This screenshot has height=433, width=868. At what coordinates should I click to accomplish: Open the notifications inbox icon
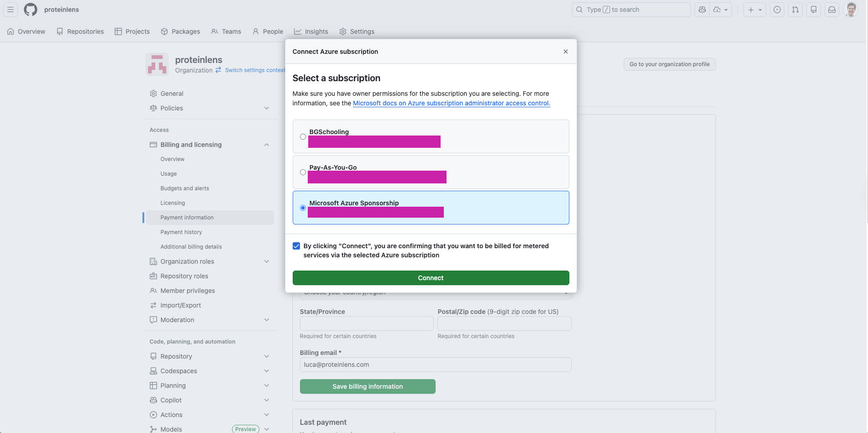tap(831, 9)
